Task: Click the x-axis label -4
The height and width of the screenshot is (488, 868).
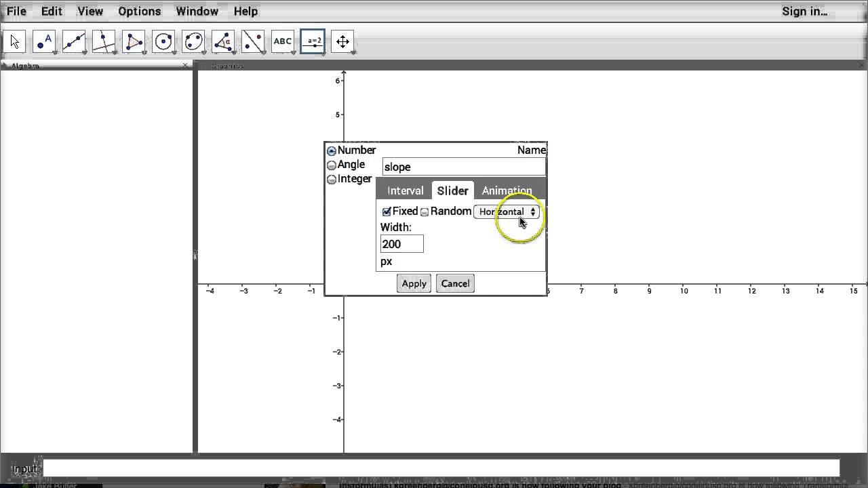Action: coord(210,291)
